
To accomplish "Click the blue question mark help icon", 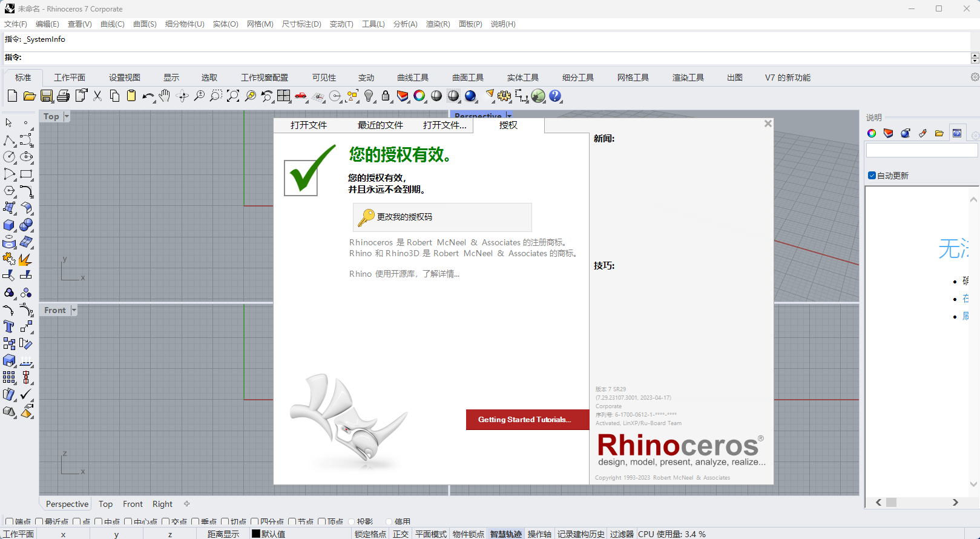I will 555,96.
